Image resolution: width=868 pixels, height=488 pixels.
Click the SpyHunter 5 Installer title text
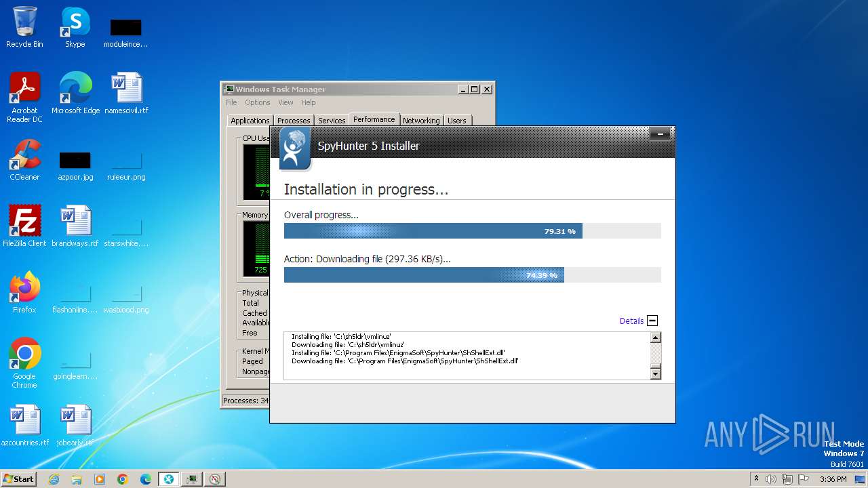pos(369,146)
